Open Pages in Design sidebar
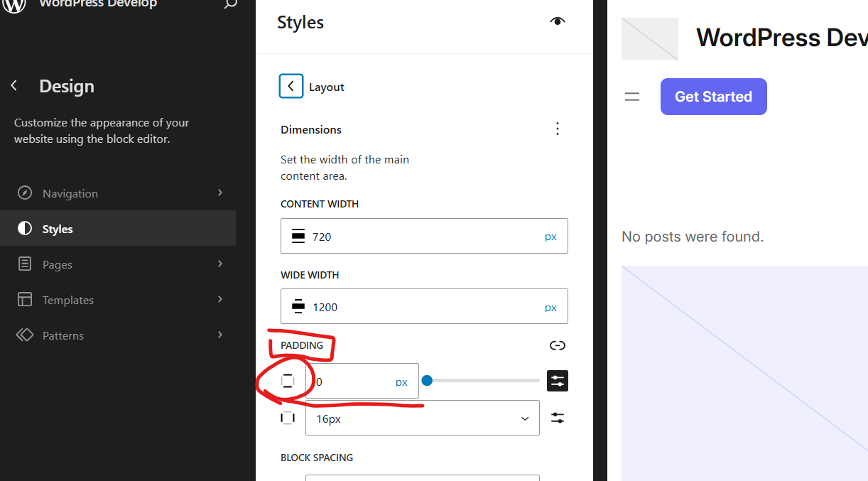This screenshot has height=481, width=868. (x=118, y=264)
